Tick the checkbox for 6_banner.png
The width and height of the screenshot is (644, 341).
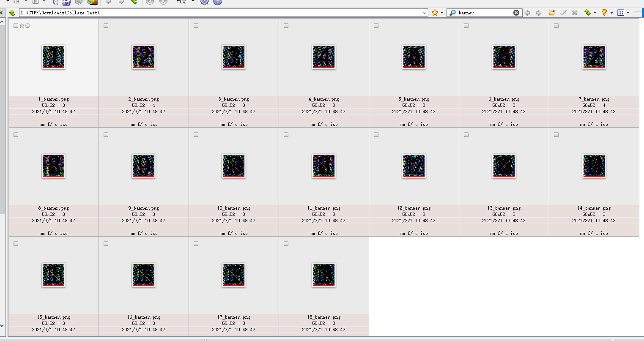466,26
